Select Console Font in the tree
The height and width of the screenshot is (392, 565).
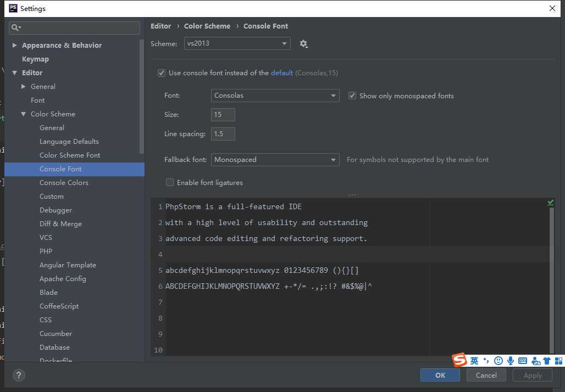[75, 169]
